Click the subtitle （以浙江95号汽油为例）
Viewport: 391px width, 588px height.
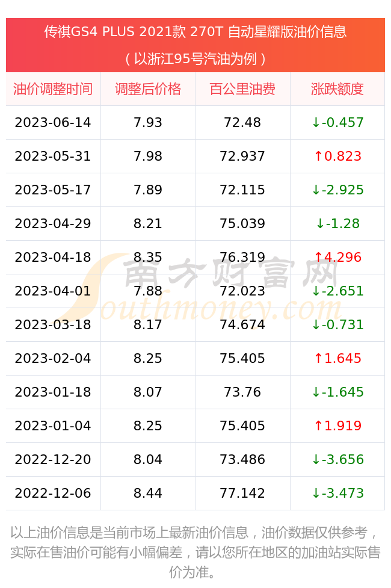195,59
